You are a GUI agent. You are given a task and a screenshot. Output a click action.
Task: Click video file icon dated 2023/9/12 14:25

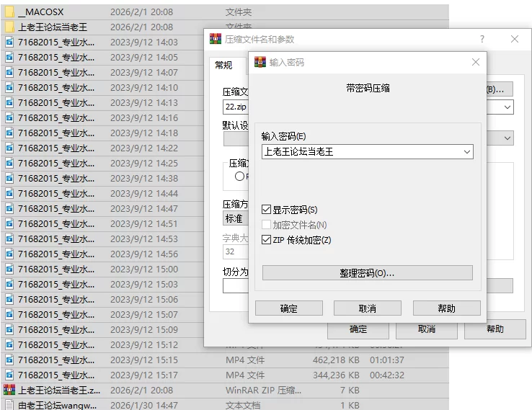9,163
